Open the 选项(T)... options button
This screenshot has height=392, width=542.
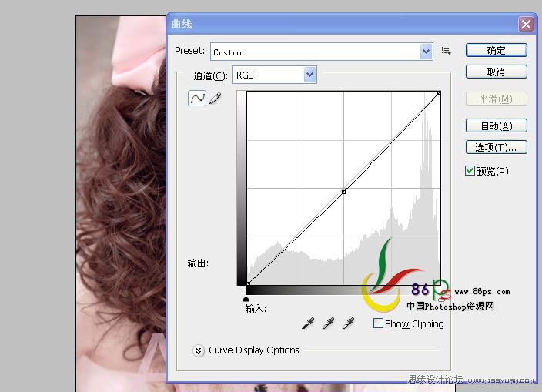click(497, 147)
